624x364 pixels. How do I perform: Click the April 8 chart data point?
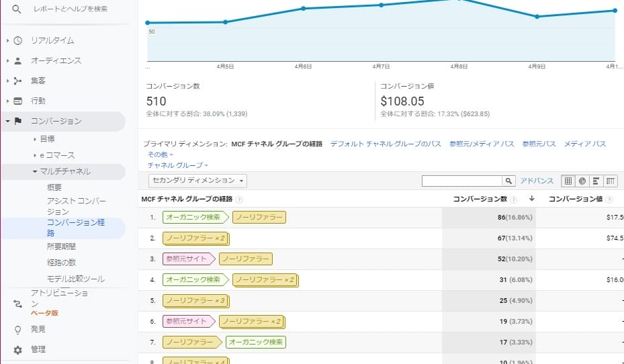(459, 1)
